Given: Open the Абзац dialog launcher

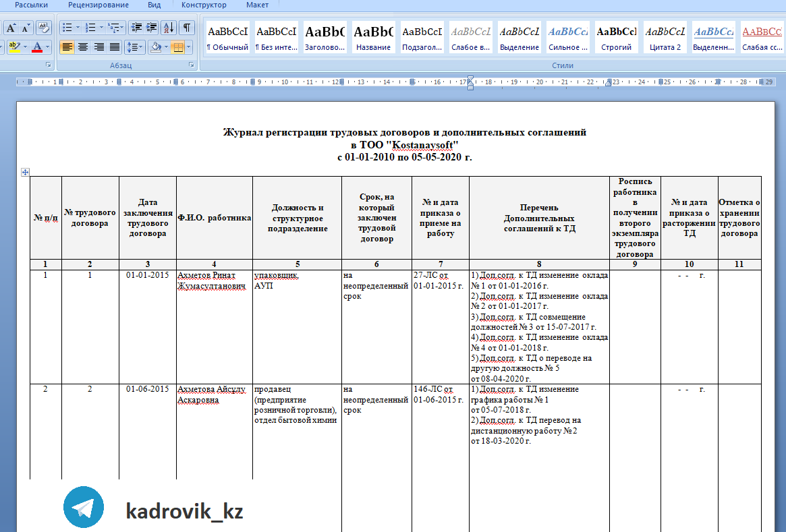Looking at the screenshot, I should 192,65.
